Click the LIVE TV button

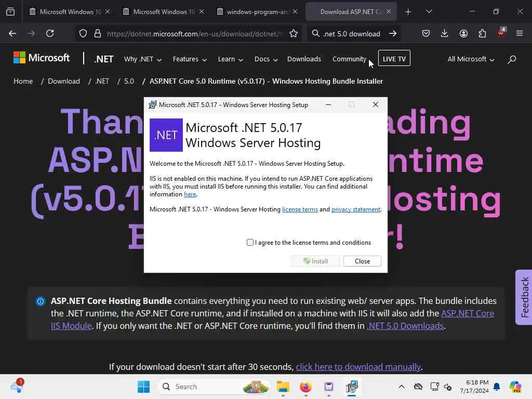click(x=394, y=58)
